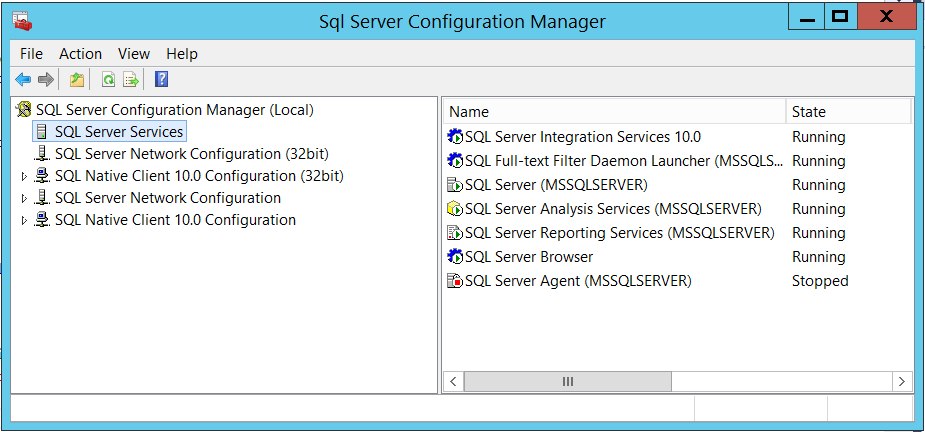Close the Sql Server Configuration Manager window
925x432 pixels.
point(886,17)
